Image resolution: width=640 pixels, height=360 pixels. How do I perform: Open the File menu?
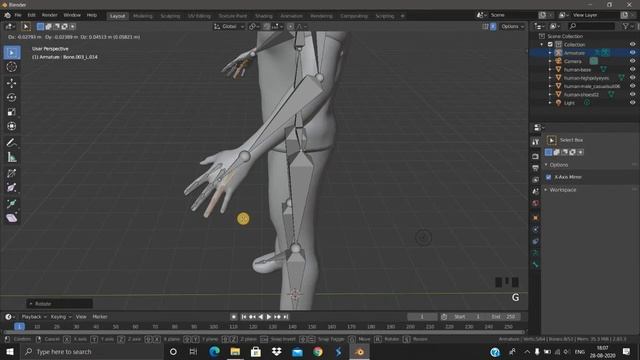point(18,15)
